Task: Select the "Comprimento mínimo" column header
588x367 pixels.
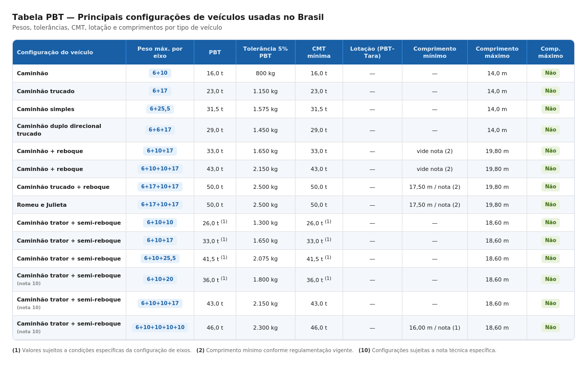Action: click(x=435, y=52)
